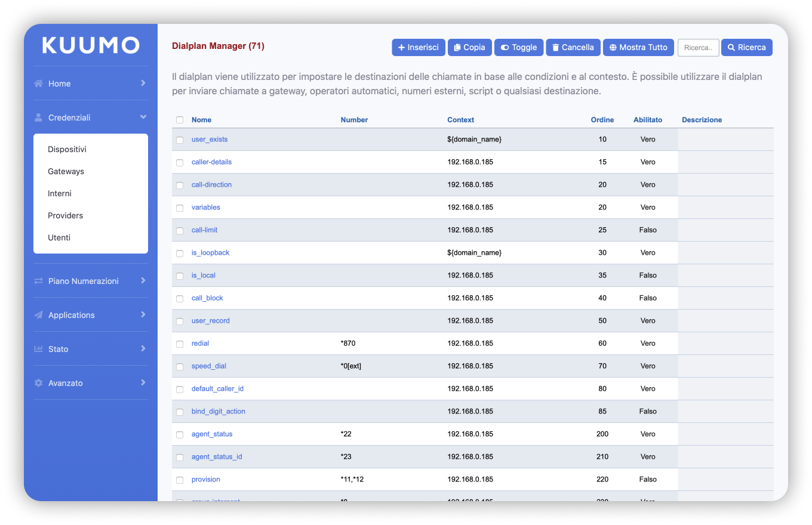Click the house icon beside Home
This screenshot has height=525, width=812.
click(39, 84)
